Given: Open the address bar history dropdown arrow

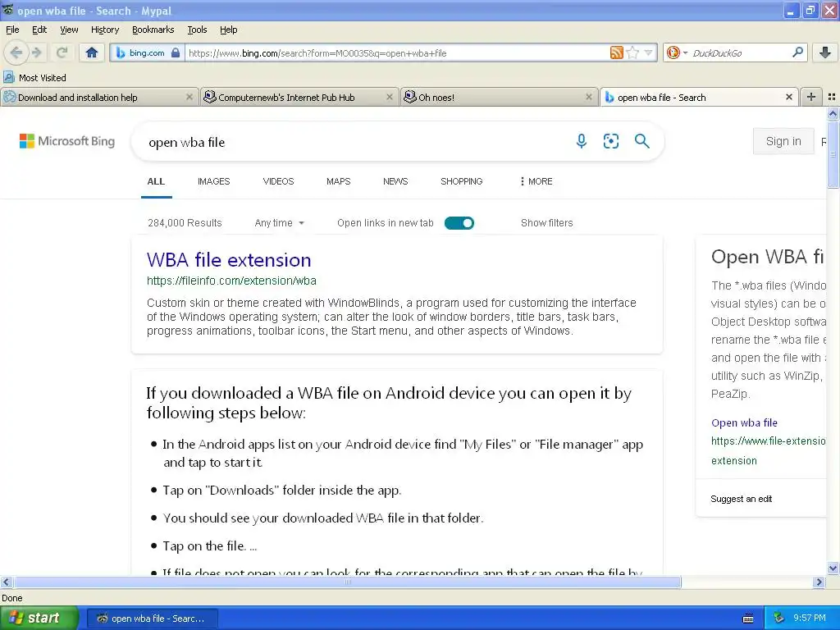Looking at the screenshot, I should coord(648,52).
